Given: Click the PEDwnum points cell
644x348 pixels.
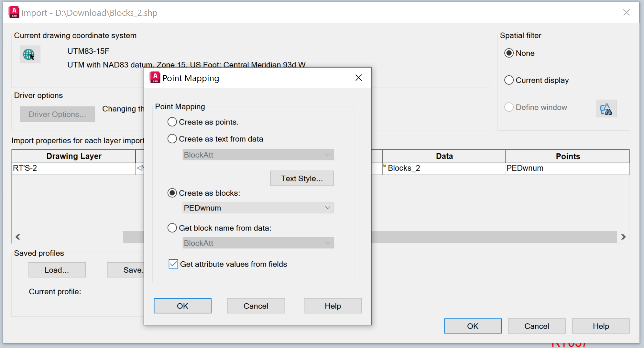Looking at the screenshot, I should coord(568,168).
